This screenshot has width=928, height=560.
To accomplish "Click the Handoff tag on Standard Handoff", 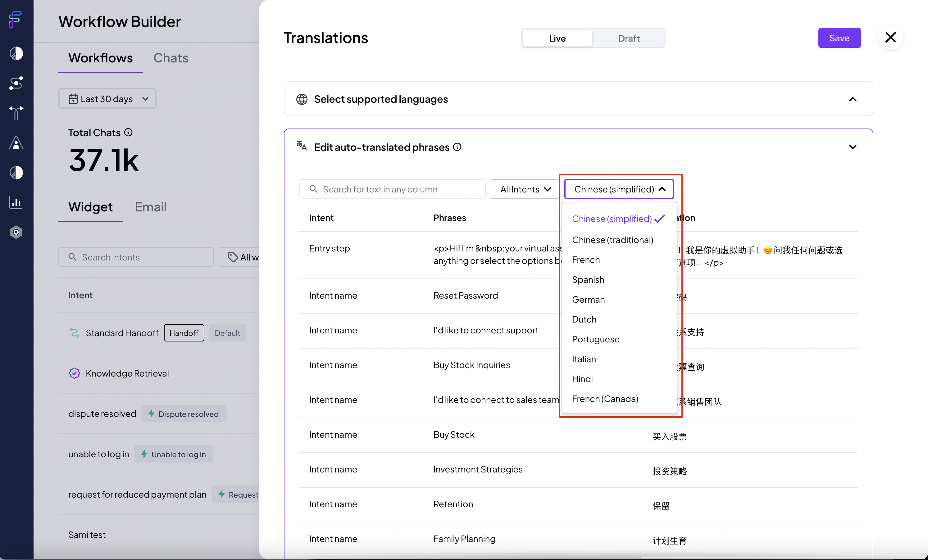I will 184,333.
